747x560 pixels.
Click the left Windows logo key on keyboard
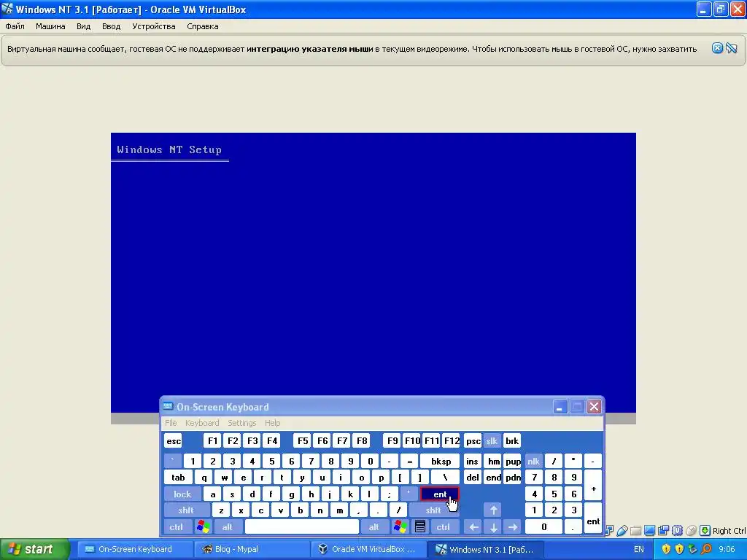tap(203, 526)
